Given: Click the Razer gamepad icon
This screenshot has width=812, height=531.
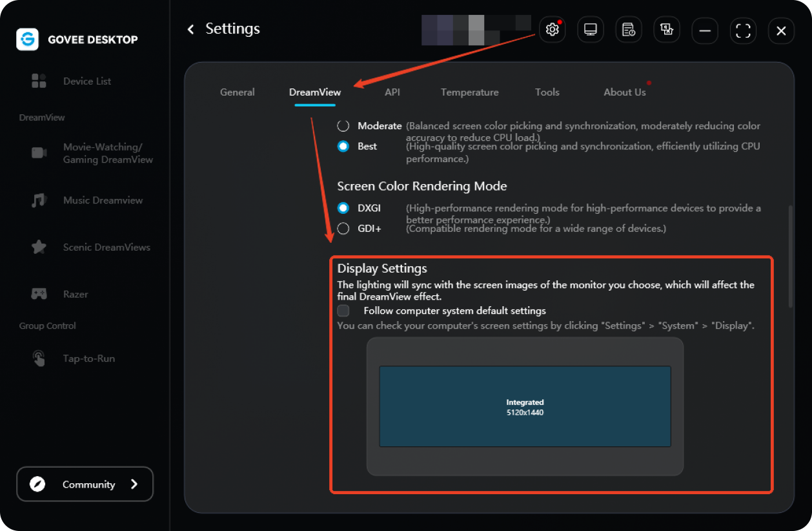Looking at the screenshot, I should click(39, 294).
